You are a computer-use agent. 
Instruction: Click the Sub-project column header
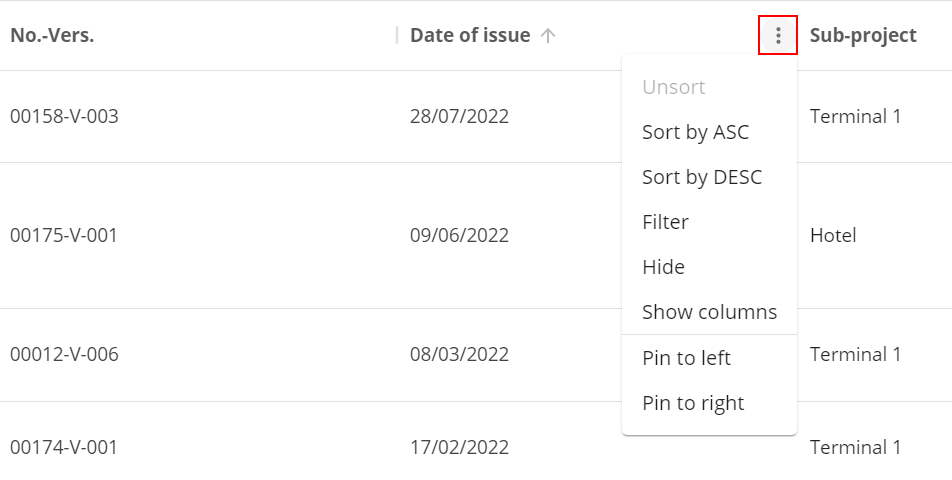(862, 36)
